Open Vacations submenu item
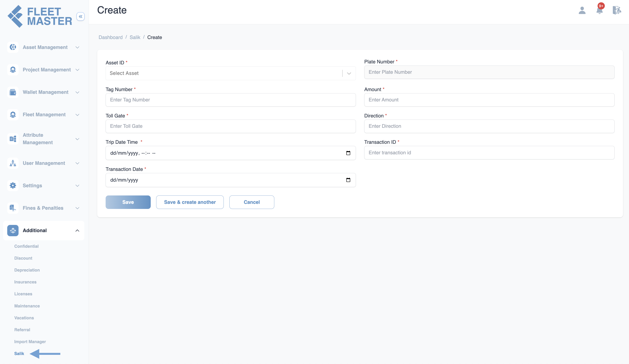The image size is (629, 364). point(24,318)
